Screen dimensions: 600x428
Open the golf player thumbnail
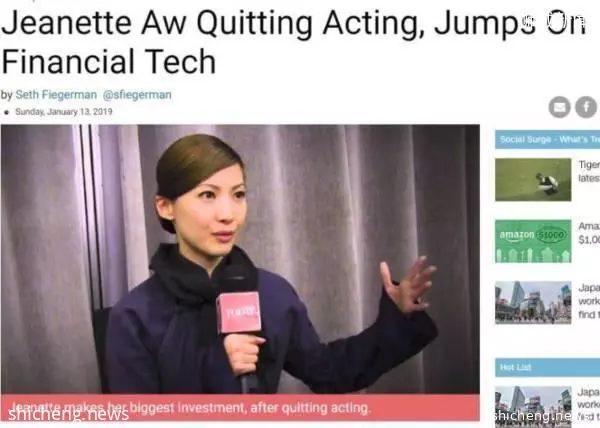pos(533,180)
